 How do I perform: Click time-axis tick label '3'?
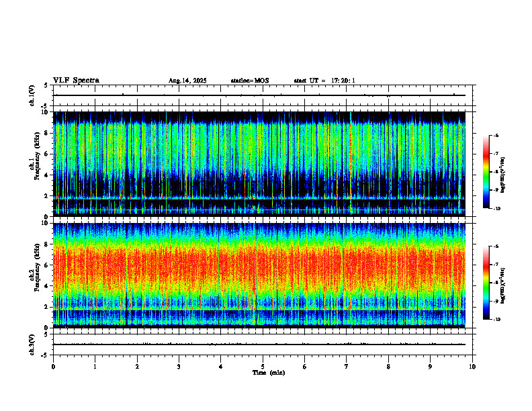179,367
